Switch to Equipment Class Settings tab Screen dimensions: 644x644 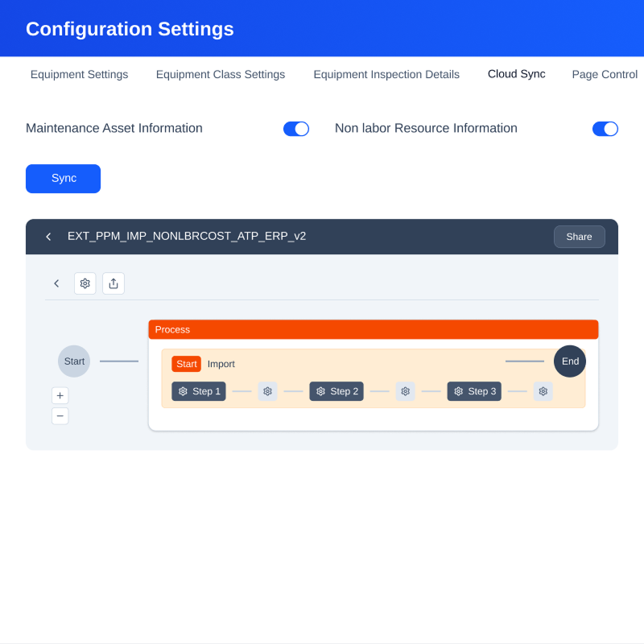click(221, 75)
